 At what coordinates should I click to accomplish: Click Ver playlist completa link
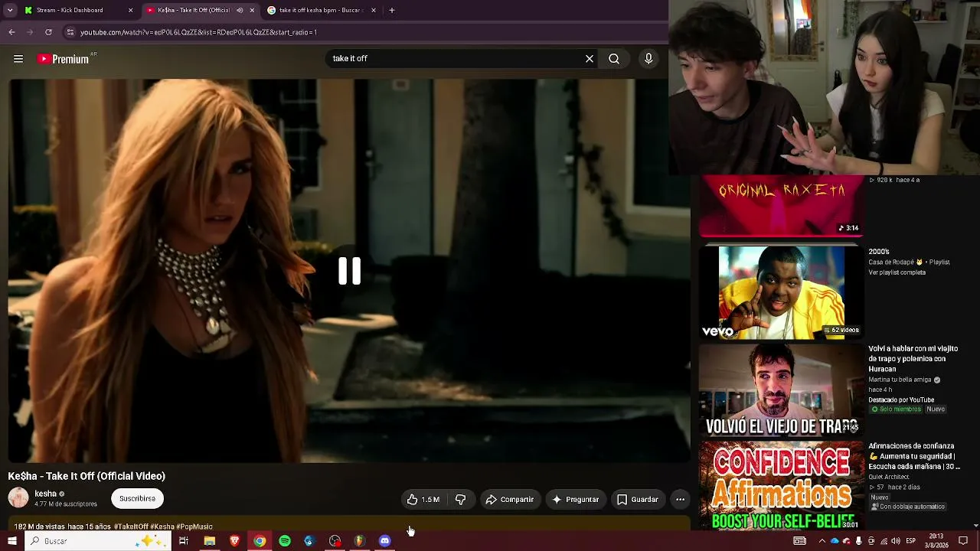pos(897,272)
